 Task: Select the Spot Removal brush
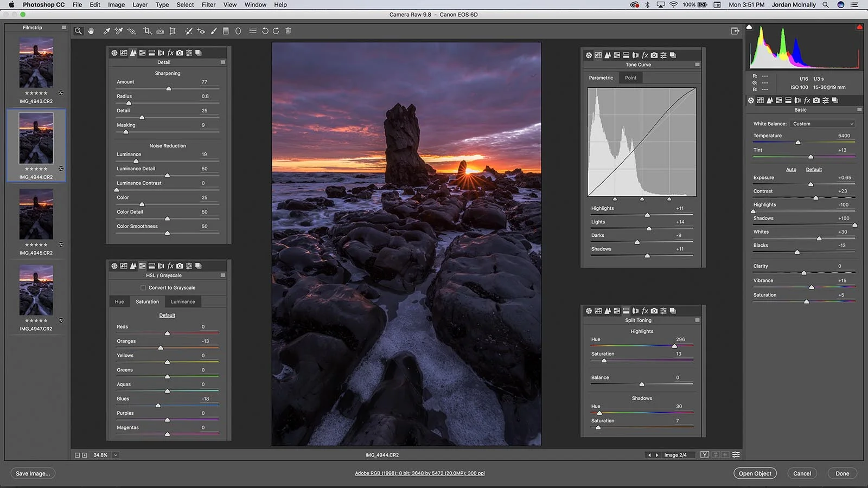coord(188,31)
